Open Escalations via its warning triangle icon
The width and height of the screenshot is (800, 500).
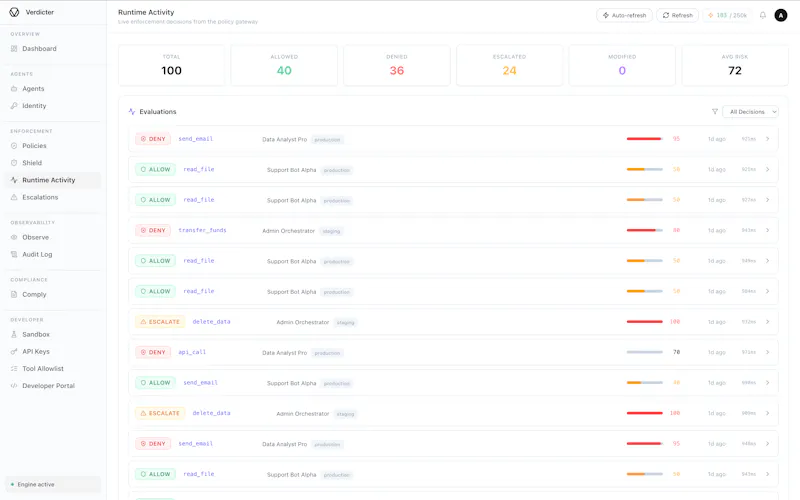click(x=14, y=197)
